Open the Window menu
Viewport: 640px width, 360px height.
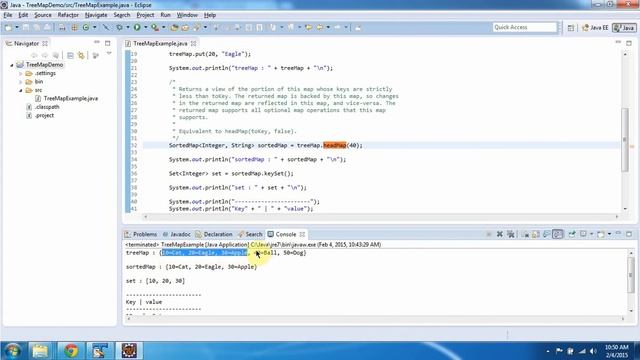click(x=187, y=15)
